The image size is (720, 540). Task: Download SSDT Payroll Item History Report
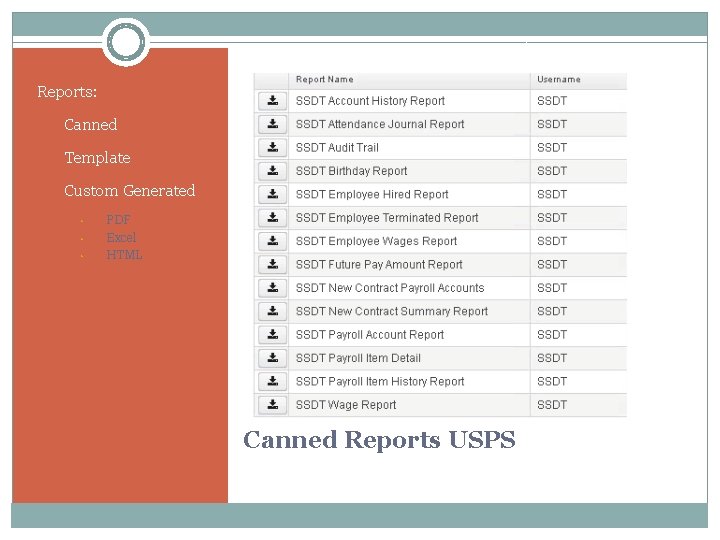(272, 382)
